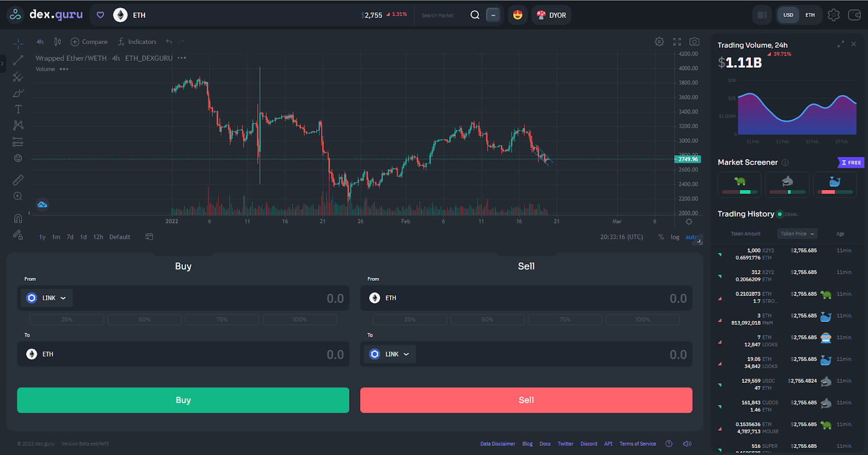Open the help question mark icon
This screenshot has width=868, height=455.
[669, 444]
